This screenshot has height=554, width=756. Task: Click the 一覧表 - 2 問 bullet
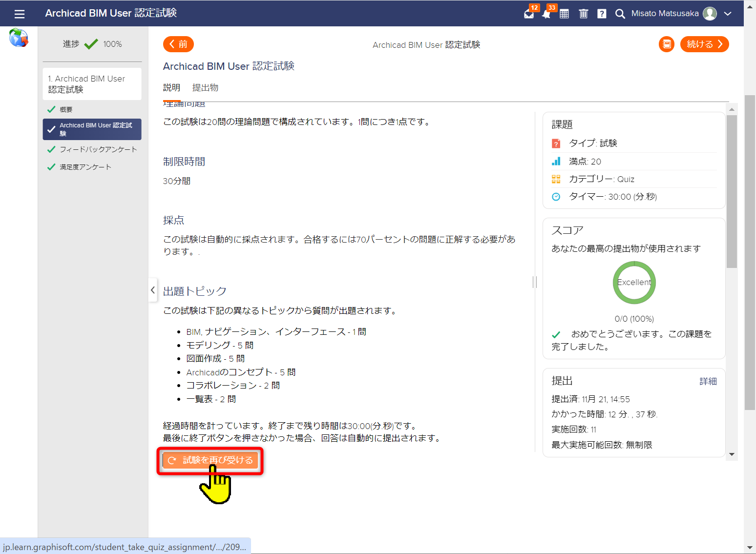(211, 399)
